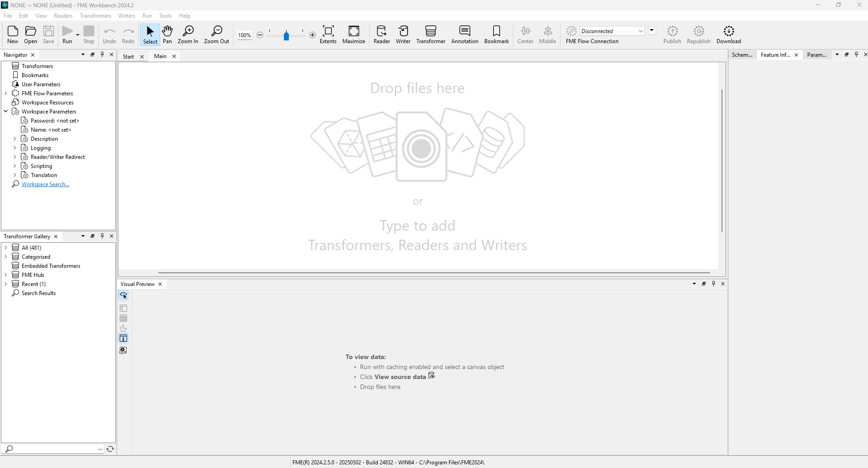This screenshot has height=468, width=868.
Task: Collapse the Workspace Parameters tree node
Action: 6,111
